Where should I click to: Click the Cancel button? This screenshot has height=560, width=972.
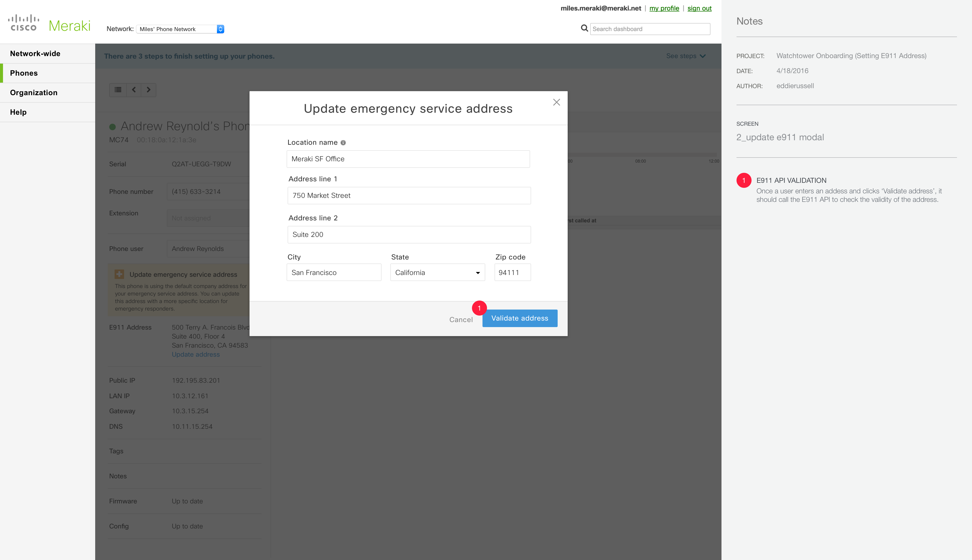(x=461, y=320)
